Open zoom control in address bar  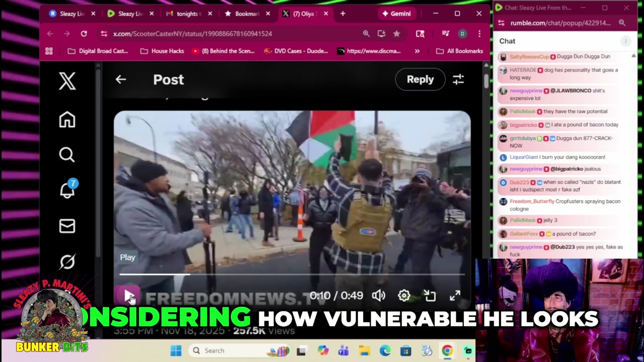point(366,34)
